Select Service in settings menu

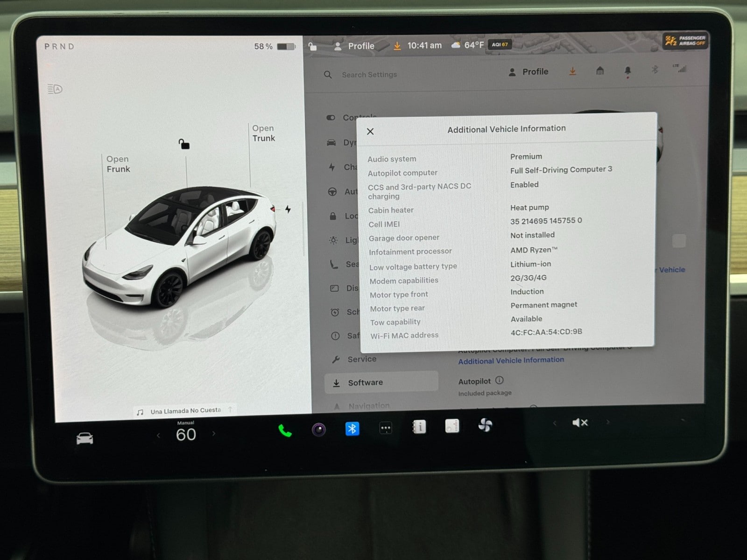361,359
